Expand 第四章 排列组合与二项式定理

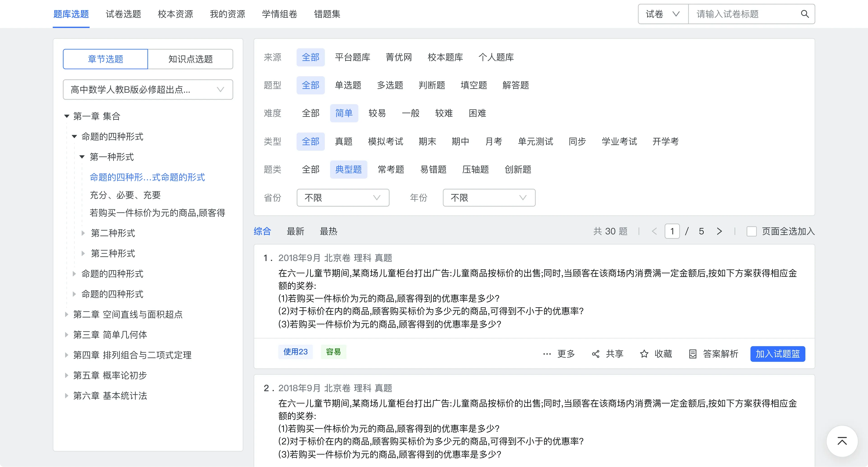point(66,355)
